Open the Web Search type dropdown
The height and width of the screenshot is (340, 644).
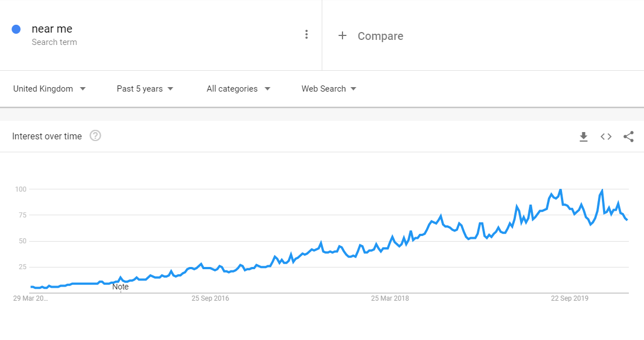[x=328, y=89]
